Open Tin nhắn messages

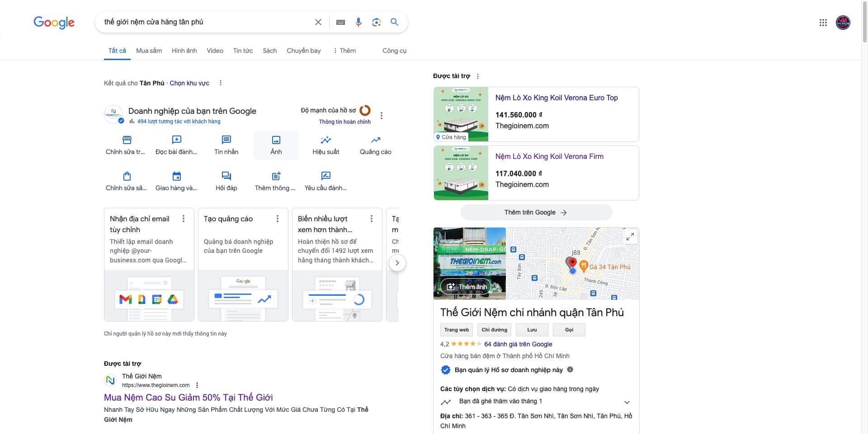pyautogui.click(x=226, y=145)
